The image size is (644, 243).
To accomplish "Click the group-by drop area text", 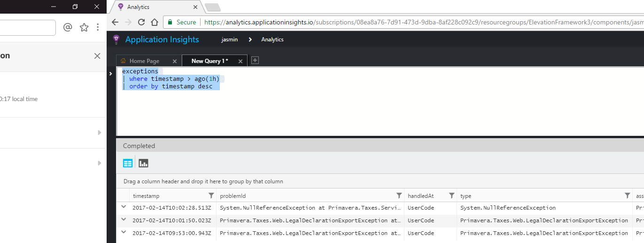I will [x=203, y=181].
